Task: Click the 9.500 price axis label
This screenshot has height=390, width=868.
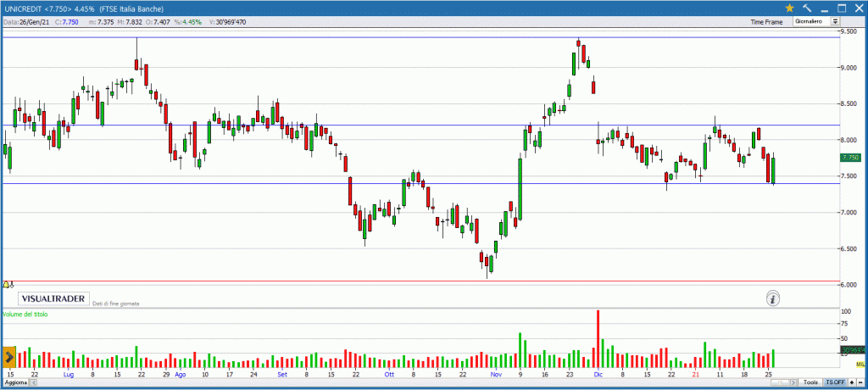Action: (x=849, y=31)
